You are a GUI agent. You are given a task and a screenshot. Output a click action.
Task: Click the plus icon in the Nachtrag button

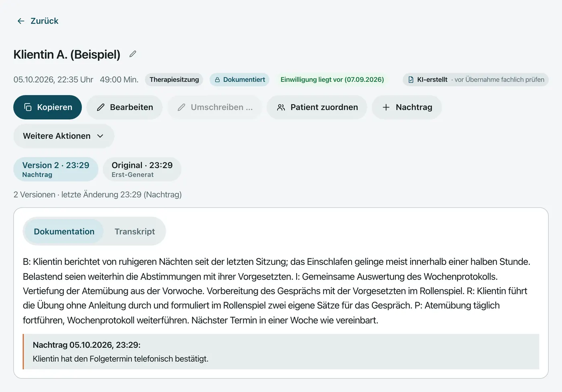pyautogui.click(x=386, y=107)
